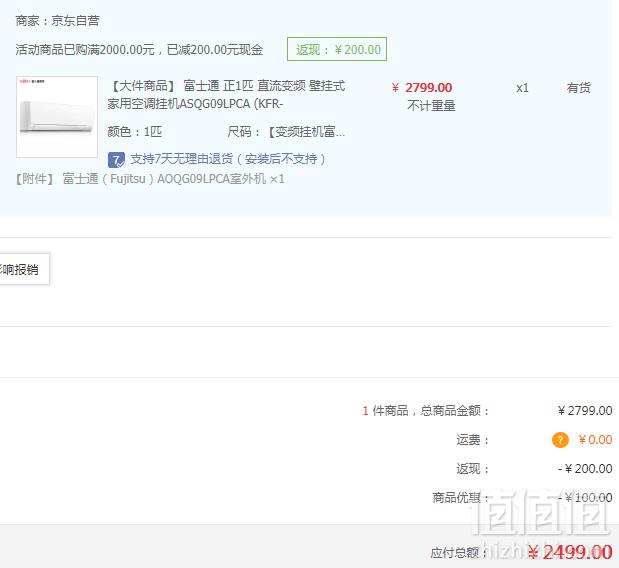Click the promotion text 活动商品已购满2000.00元

click(85, 50)
